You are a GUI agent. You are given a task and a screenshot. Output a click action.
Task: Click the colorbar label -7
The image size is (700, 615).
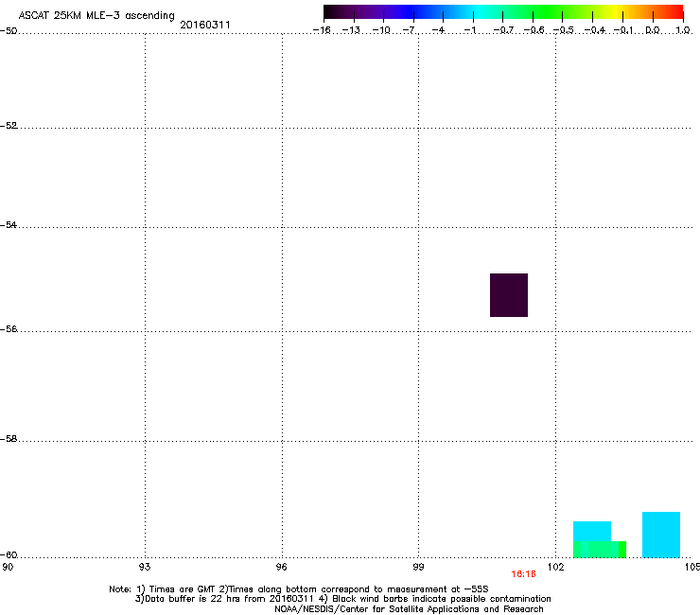click(x=410, y=30)
